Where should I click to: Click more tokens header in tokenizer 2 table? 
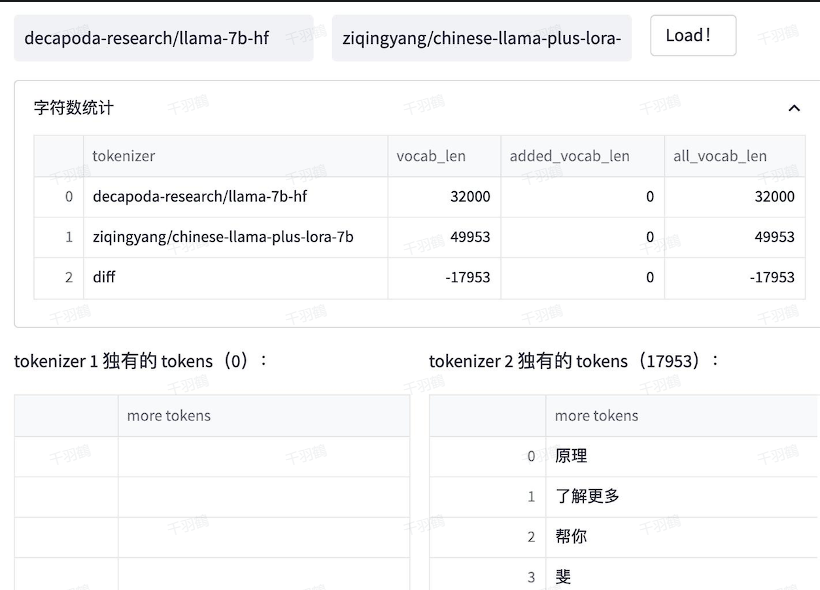pyautogui.click(x=681, y=416)
